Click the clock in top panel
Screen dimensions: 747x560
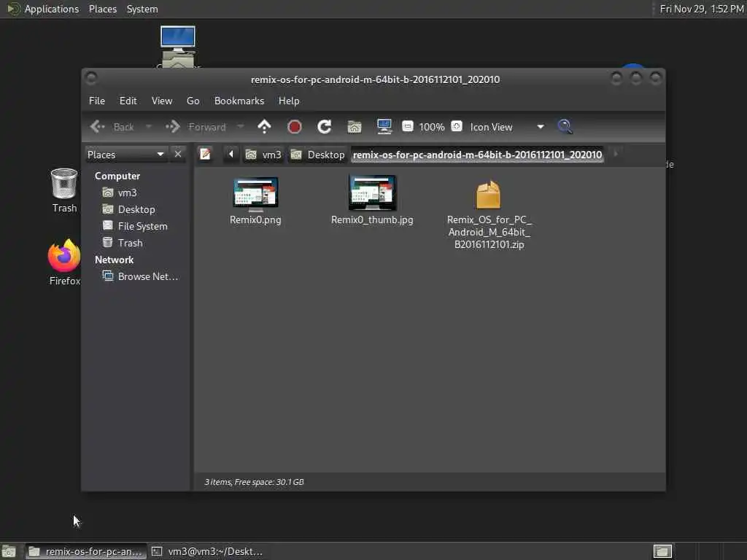pyautogui.click(x=701, y=9)
